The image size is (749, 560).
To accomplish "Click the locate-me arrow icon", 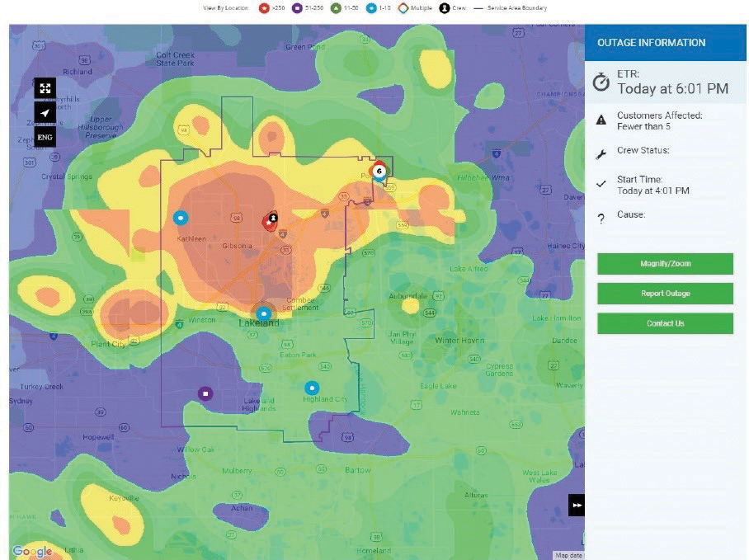I will click(45, 113).
